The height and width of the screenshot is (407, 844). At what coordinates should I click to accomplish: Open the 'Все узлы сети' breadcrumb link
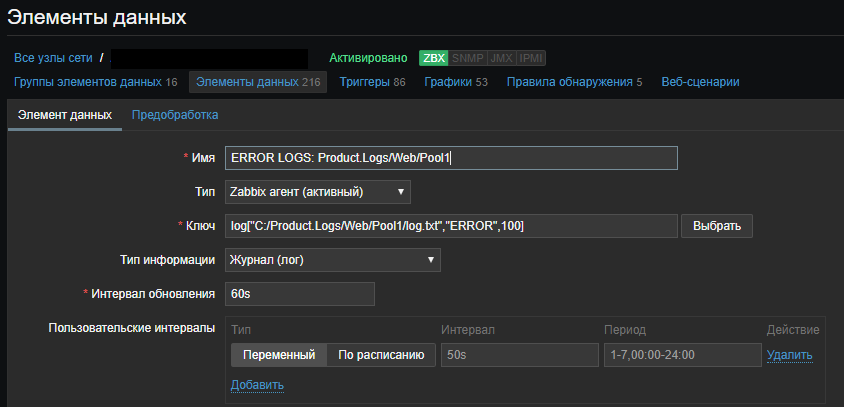pyautogui.click(x=53, y=58)
